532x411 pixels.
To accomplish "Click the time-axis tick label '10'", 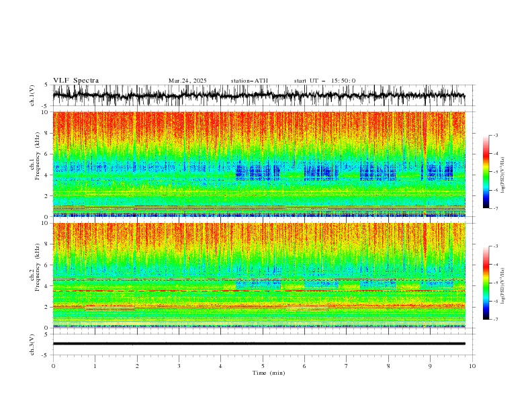I will point(472,366).
